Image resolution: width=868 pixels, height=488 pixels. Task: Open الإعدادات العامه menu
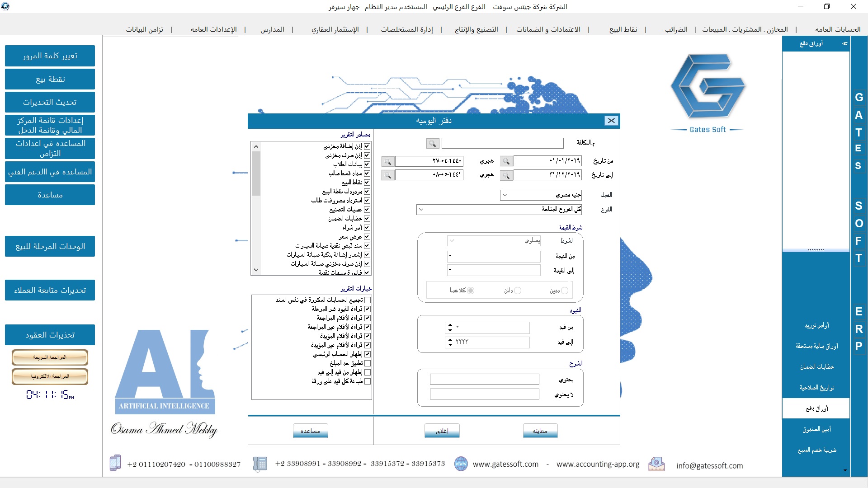coord(213,29)
